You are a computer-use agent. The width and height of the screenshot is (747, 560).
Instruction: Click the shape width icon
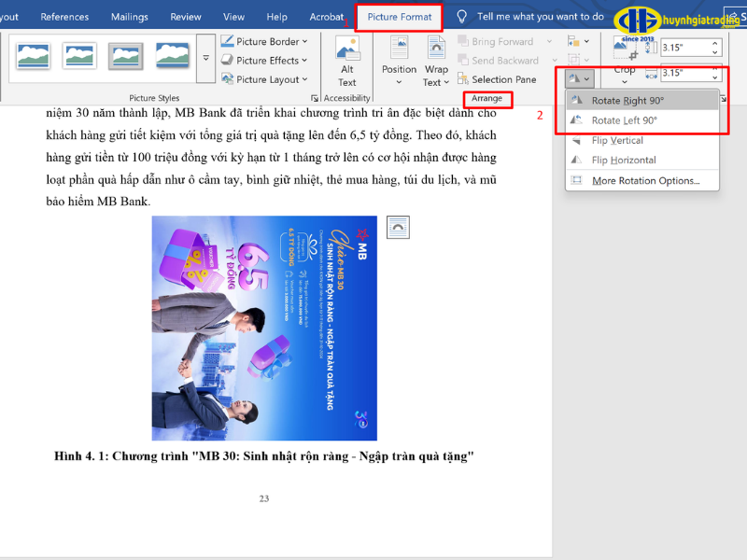(x=651, y=73)
